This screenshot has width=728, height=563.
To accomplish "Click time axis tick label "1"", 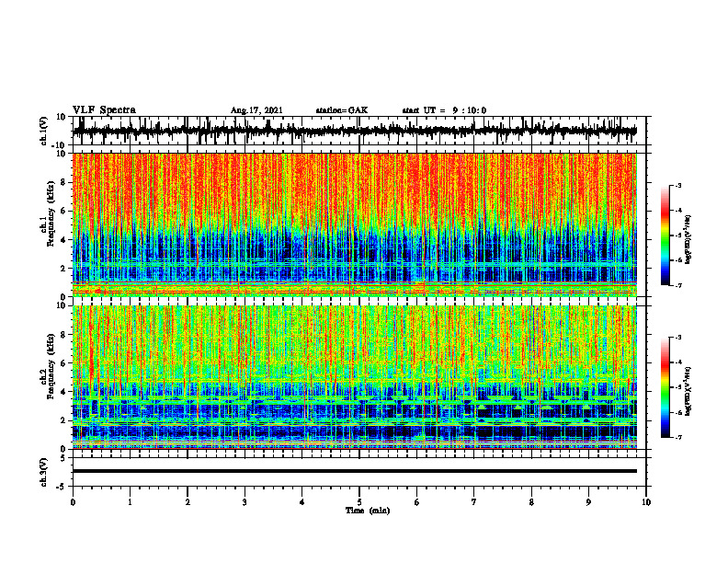I will [130, 502].
